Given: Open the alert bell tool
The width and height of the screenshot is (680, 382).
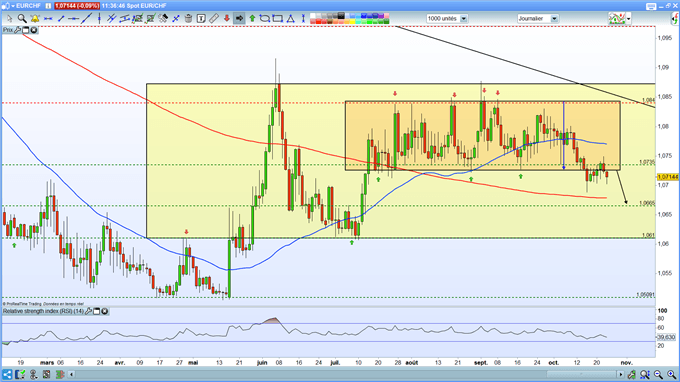Looking at the screenshot, I should [x=35, y=18].
